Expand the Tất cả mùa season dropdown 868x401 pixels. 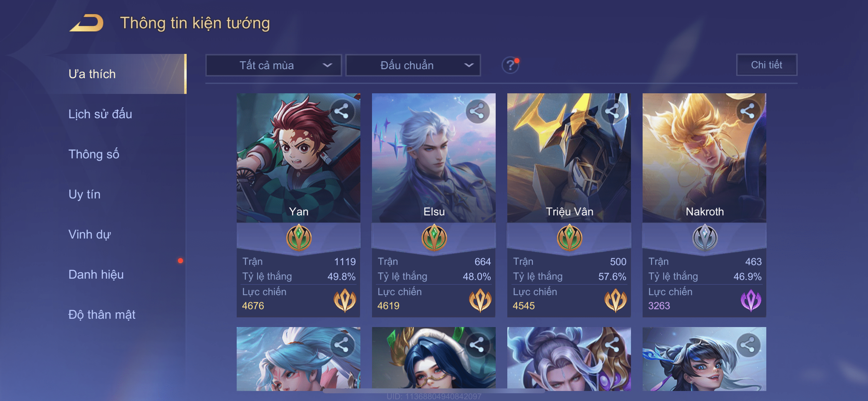tap(274, 65)
